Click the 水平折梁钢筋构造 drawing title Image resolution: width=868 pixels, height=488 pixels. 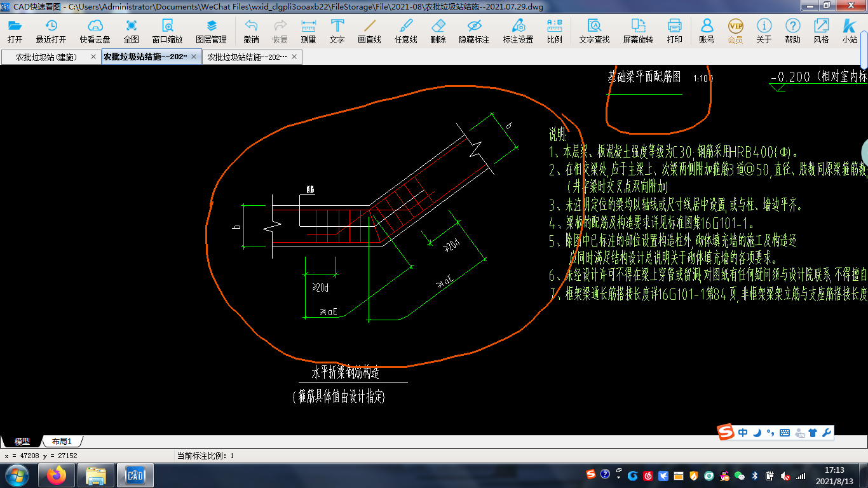click(x=345, y=372)
